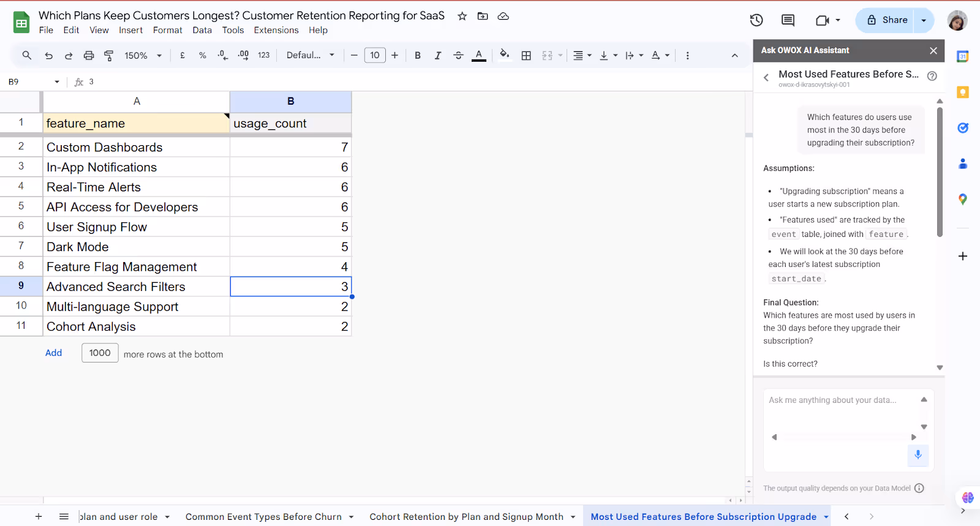Start a Meet call camera icon
980x526 pixels.
(x=822, y=20)
